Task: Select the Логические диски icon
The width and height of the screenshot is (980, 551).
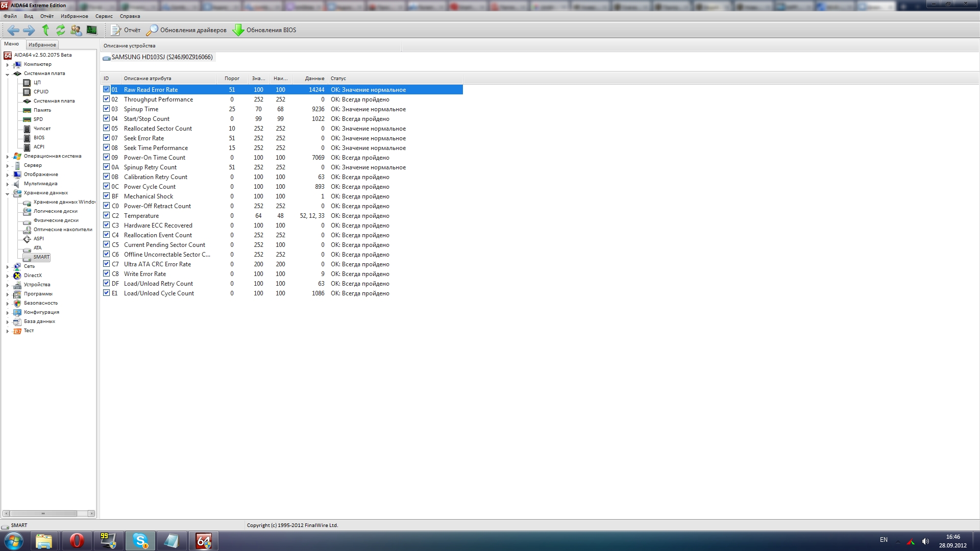Action: (27, 211)
